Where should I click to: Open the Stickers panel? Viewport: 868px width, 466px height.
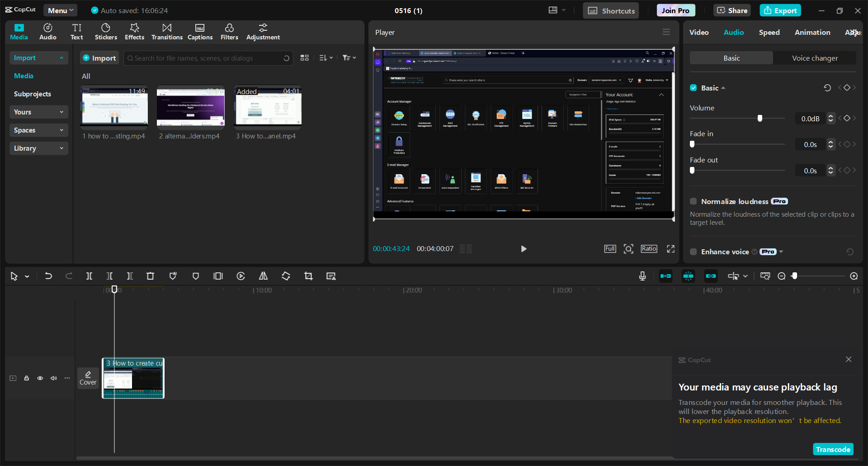click(106, 32)
